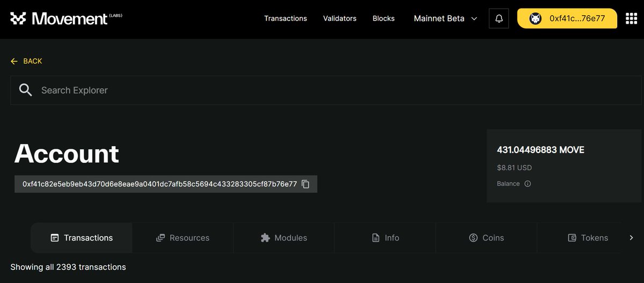Open the notifications bell
The height and width of the screenshot is (283, 644).
coord(499,18)
